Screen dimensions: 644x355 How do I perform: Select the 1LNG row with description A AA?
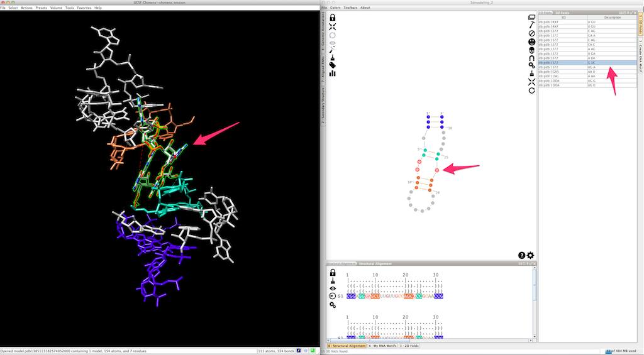click(x=588, y=76)
